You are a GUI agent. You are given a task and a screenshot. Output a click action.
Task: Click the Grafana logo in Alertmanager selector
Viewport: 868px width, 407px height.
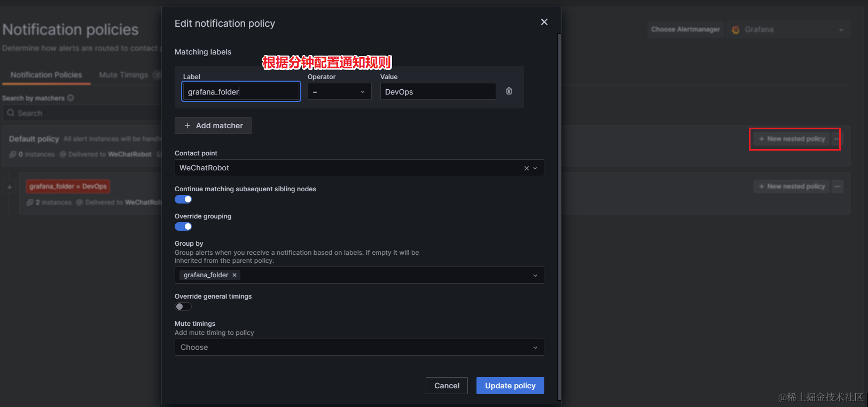pos(736,30)
